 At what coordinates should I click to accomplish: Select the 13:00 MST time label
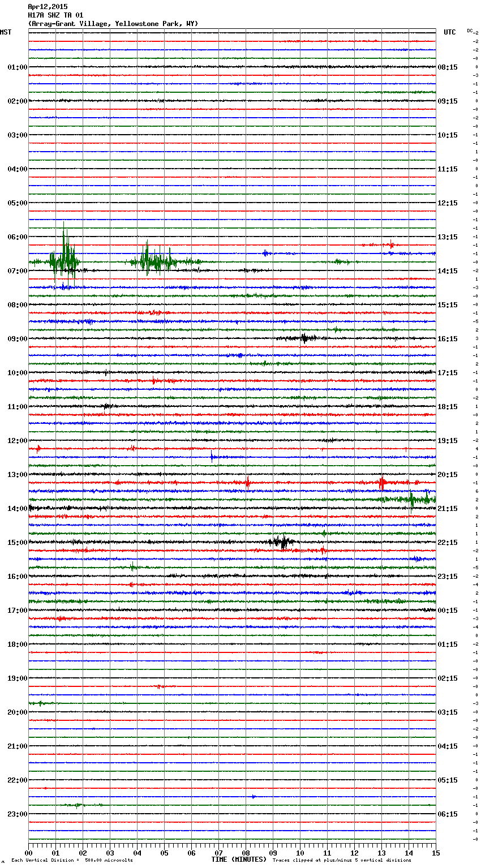point(17,475)
